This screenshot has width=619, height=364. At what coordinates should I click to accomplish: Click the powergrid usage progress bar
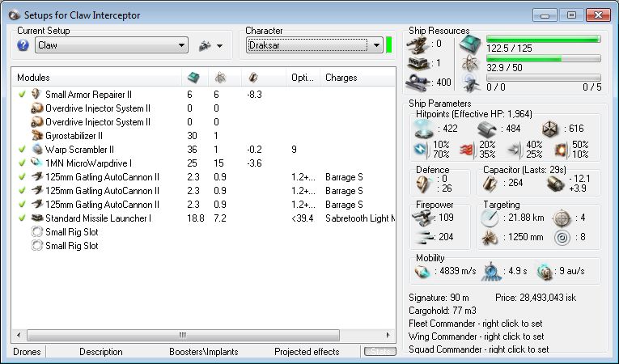click(x=544, y=58)
